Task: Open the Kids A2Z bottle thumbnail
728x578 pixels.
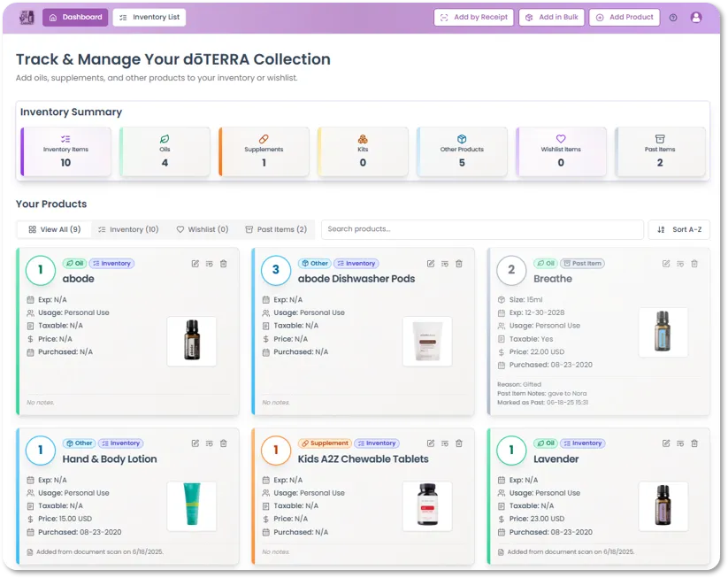Action: (x=427, y=506)
